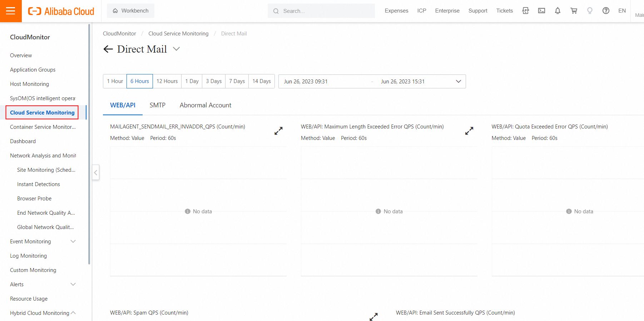Image resolution: width=644 pixels, height=321 pixels.
Task: Expand the WEB/API Spam QPS chart
Action: click(373, 317)
